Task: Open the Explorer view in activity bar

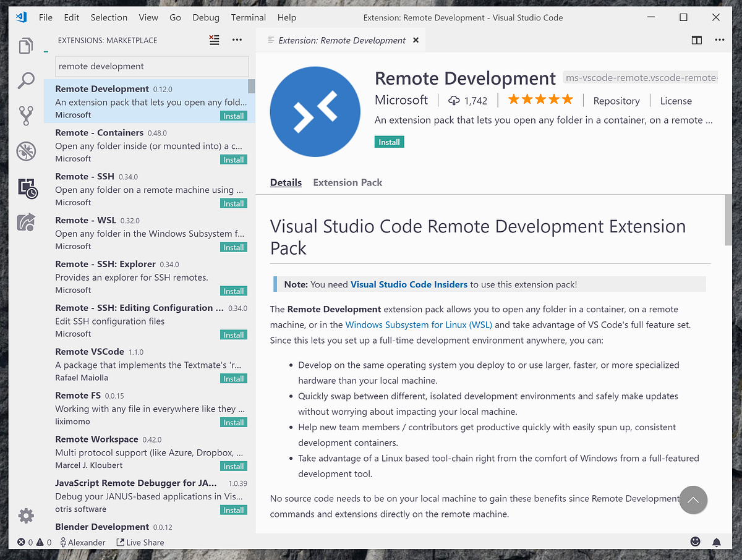Action: [x=26, y=46]
